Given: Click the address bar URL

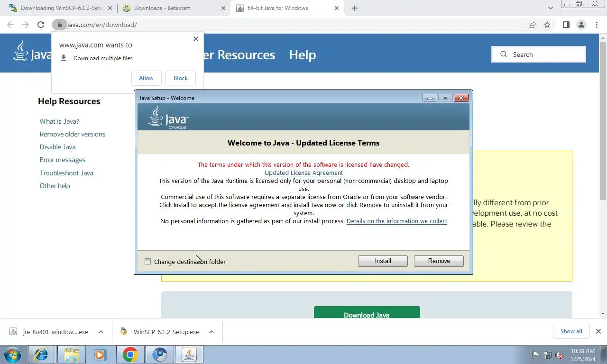Looking at the screenshot, I should pyautogui.click(x=102, y=25).
